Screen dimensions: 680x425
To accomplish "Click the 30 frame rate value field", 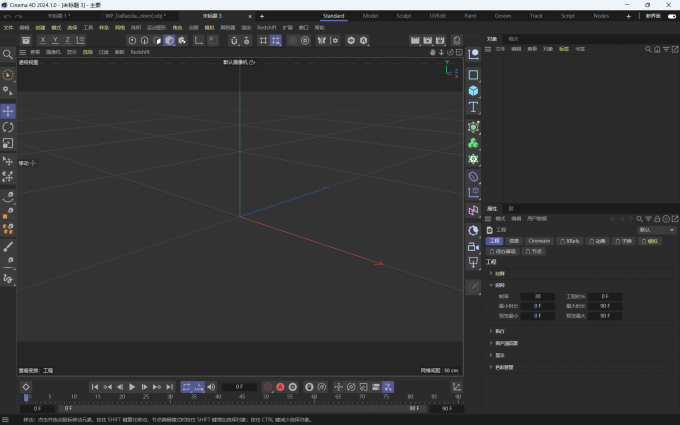I will (537, 297).
